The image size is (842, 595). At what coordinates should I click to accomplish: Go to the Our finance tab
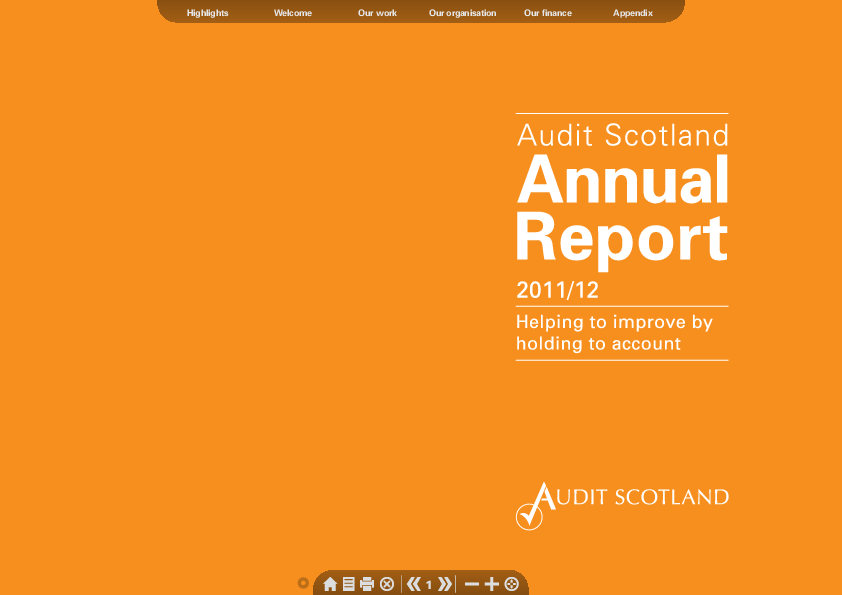[x=548, y=13]
